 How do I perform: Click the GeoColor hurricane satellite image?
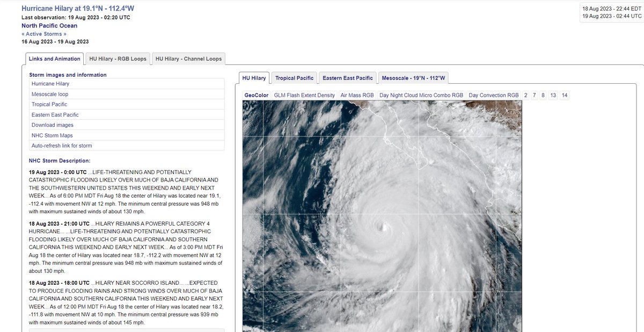coord(382,216)
